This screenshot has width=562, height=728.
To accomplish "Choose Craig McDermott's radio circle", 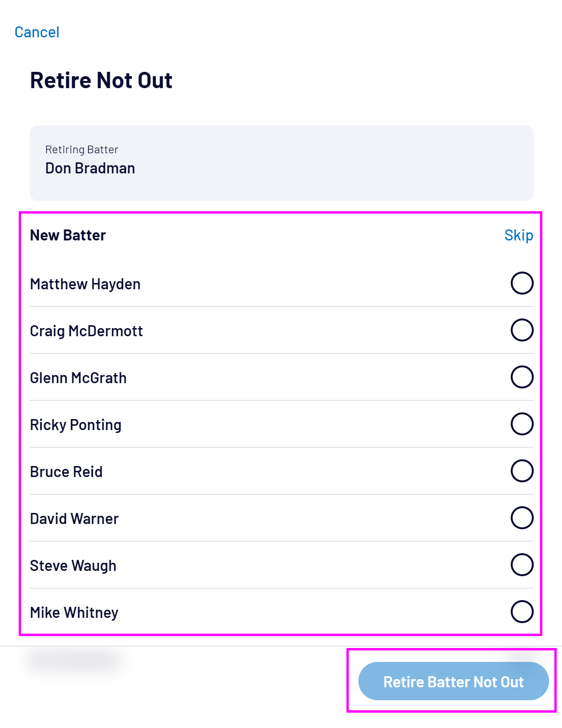I will (522, 330).
